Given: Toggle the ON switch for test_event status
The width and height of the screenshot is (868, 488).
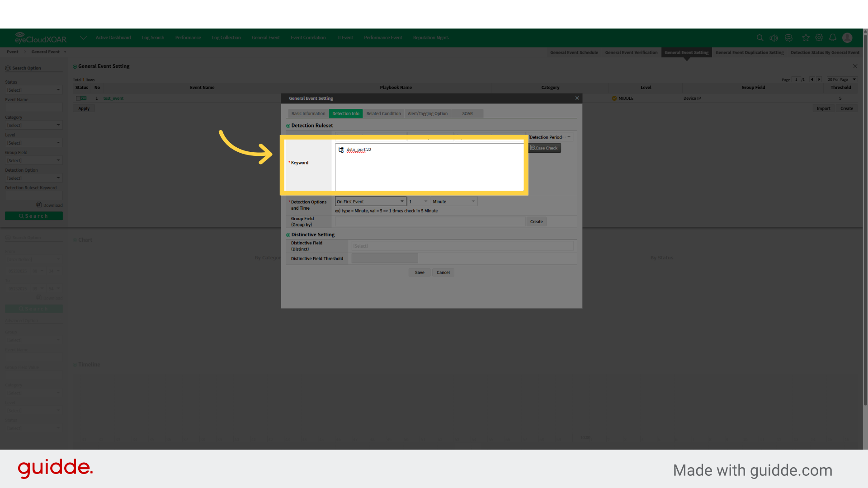Looking at the screenshot, I should [x=81, y=98].
